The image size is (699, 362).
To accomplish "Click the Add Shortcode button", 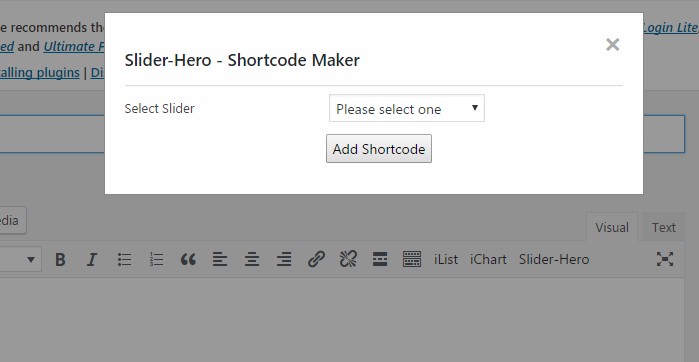I will tap(379, 149).
